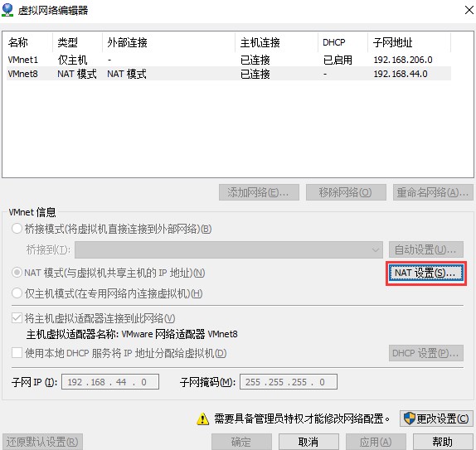The image size is (476, 450).
Task: Click the yellow warning triangle icon
Action: (x=202, y=419)
